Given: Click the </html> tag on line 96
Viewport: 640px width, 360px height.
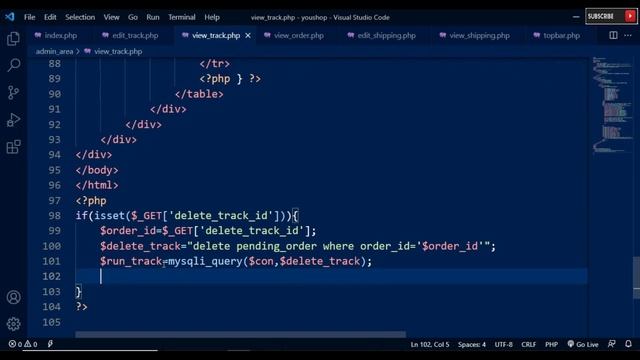Looking at the screenshot, I should 97,185.
